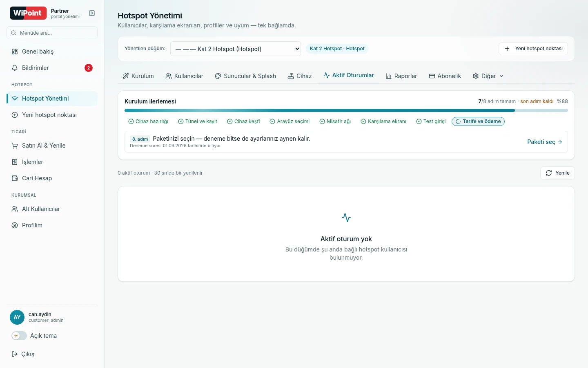Click the refresh icon in Yenile button
588x368 pixels.
click(x=549, y=173)
